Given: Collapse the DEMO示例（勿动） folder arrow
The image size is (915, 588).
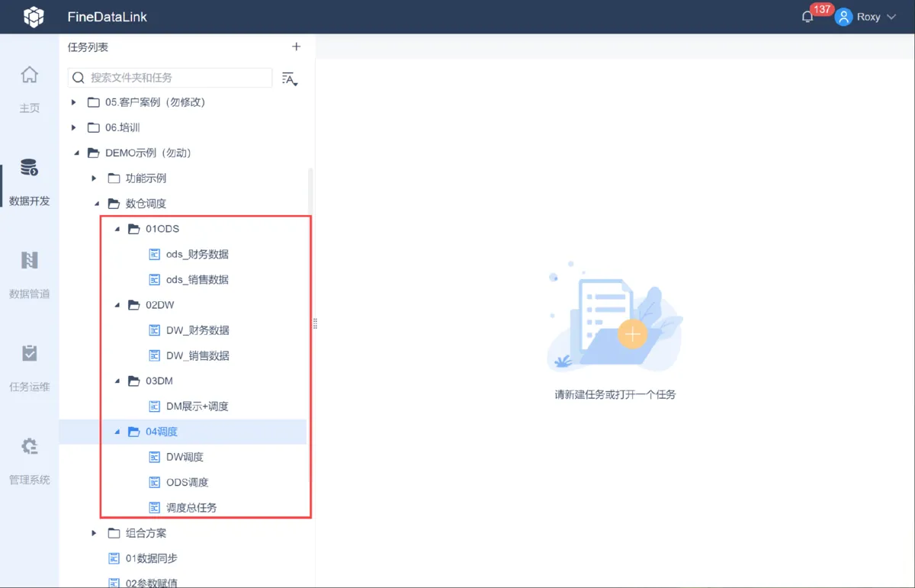Looking at the screenshot, I should tap(76, 153).
